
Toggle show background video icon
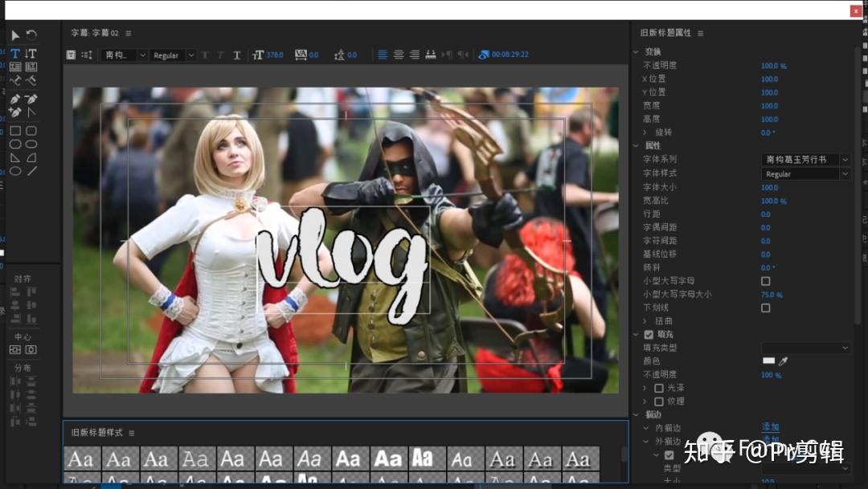click(x=483, y=55)
